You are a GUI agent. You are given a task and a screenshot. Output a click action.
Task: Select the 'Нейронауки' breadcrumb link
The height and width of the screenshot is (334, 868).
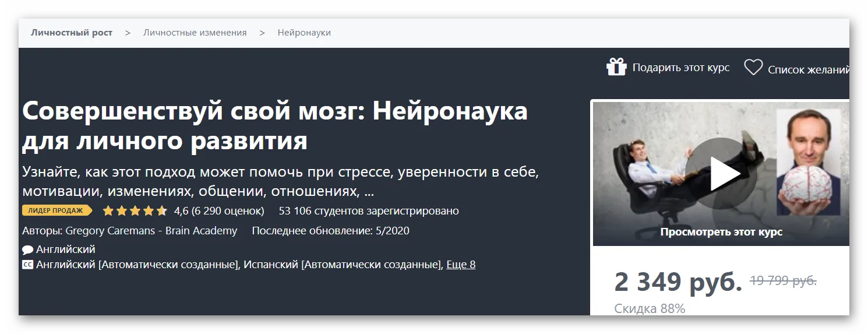point(304,33)
